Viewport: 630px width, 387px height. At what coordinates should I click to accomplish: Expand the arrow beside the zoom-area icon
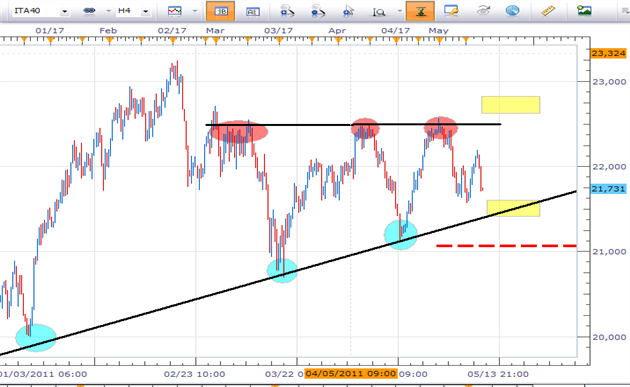pos(399,11)
